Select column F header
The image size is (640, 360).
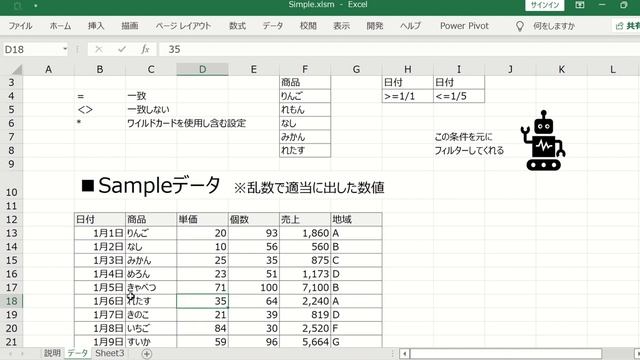(x=305, y=69)
